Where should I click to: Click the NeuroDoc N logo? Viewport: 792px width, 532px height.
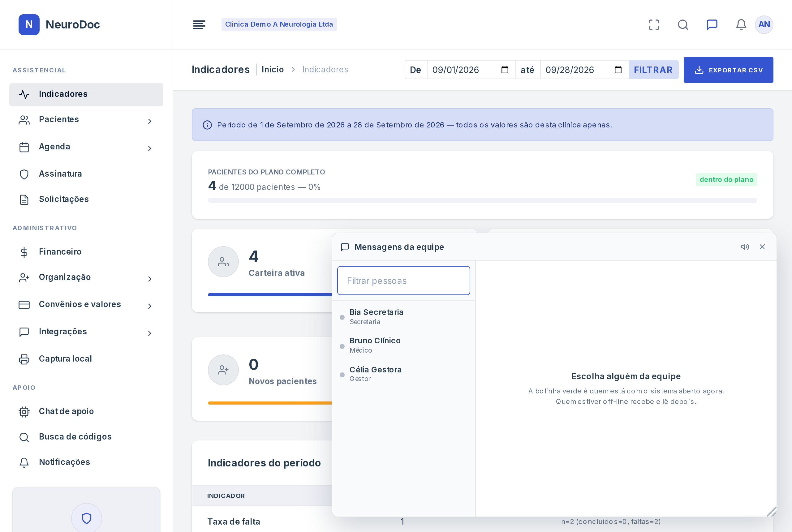[29, 24]
